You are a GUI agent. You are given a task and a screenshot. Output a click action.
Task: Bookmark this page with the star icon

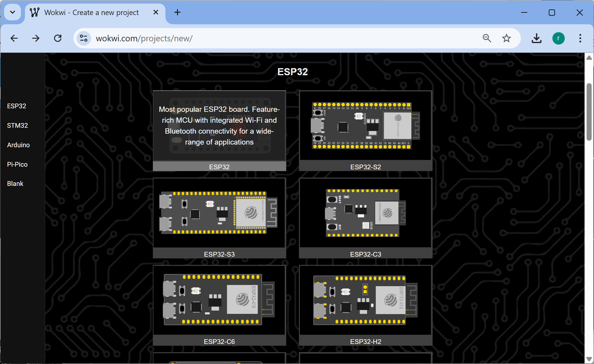[x=507, y=38]
